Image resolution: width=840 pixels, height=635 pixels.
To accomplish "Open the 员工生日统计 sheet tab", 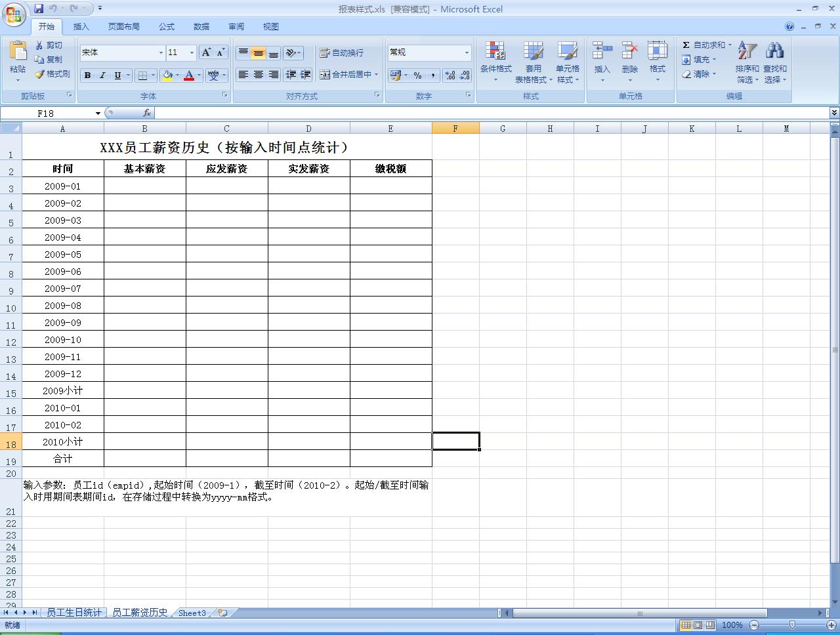I will pyautogui.click(x=74, y=613).
